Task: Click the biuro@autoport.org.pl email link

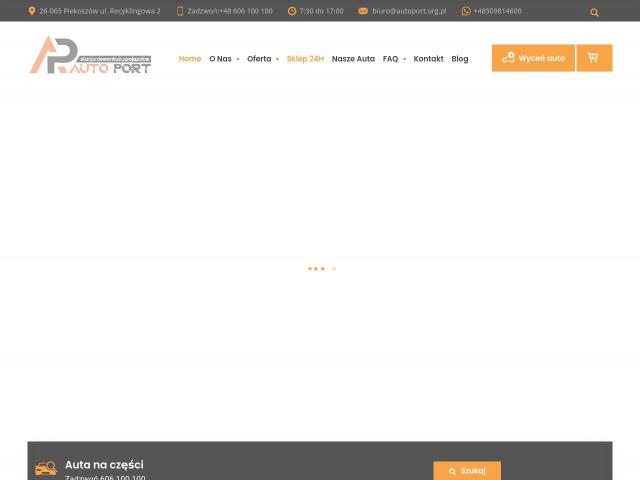Action: coord(409,11)
